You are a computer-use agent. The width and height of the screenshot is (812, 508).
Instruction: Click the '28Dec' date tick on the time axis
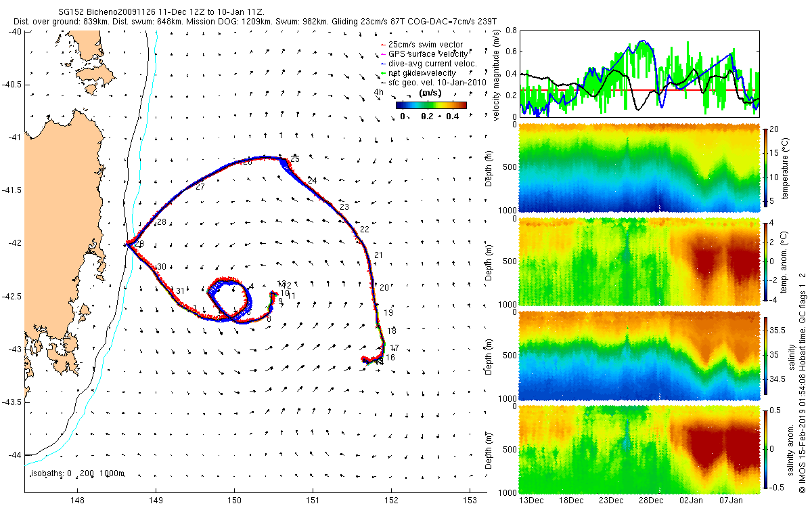[x=652, y=501]
